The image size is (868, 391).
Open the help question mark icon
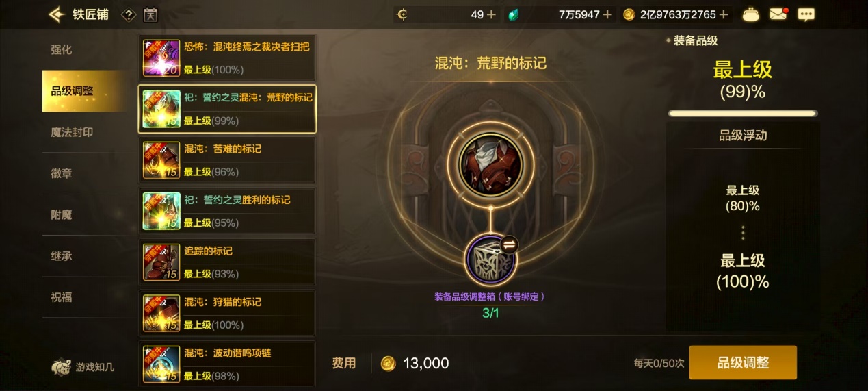128,14
